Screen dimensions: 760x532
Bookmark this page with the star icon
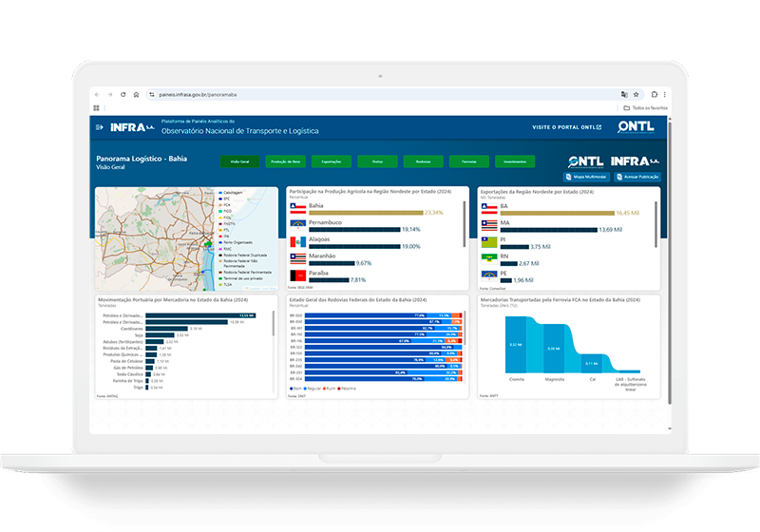(x=638, y=94)
